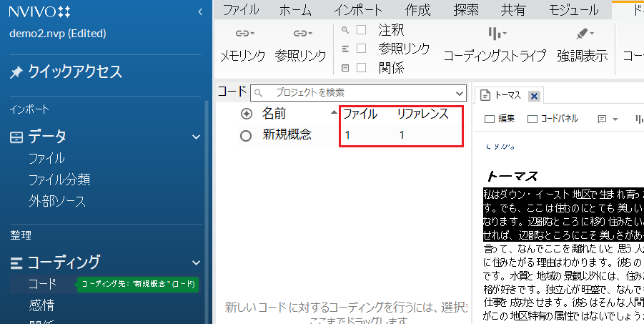644x324 pixels.
Task: Open the 共有 ribbon tab
Action: 513,9
